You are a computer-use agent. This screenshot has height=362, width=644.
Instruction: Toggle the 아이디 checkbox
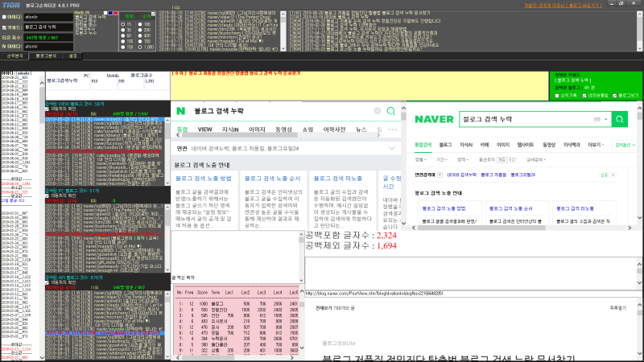pos(5,17)
